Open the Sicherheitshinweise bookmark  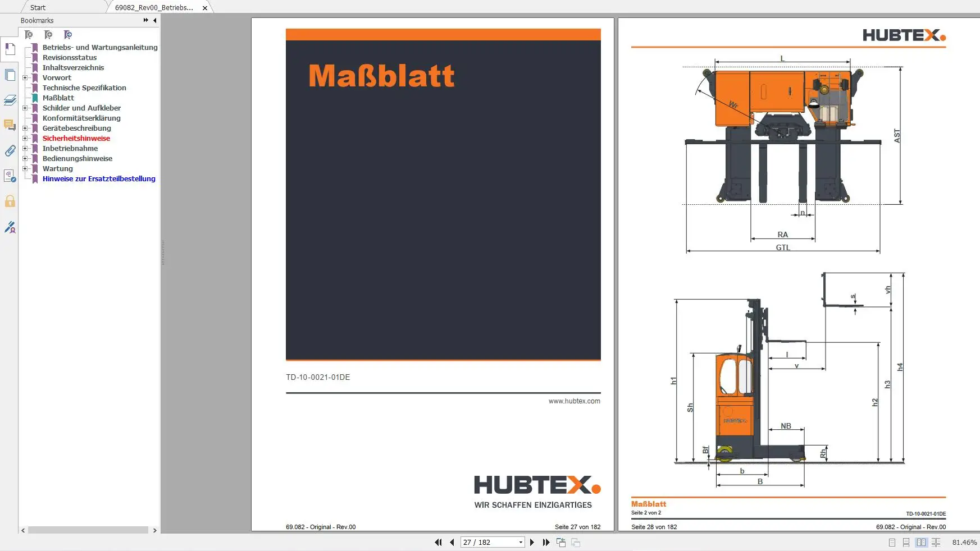click(x=76, y=138)
